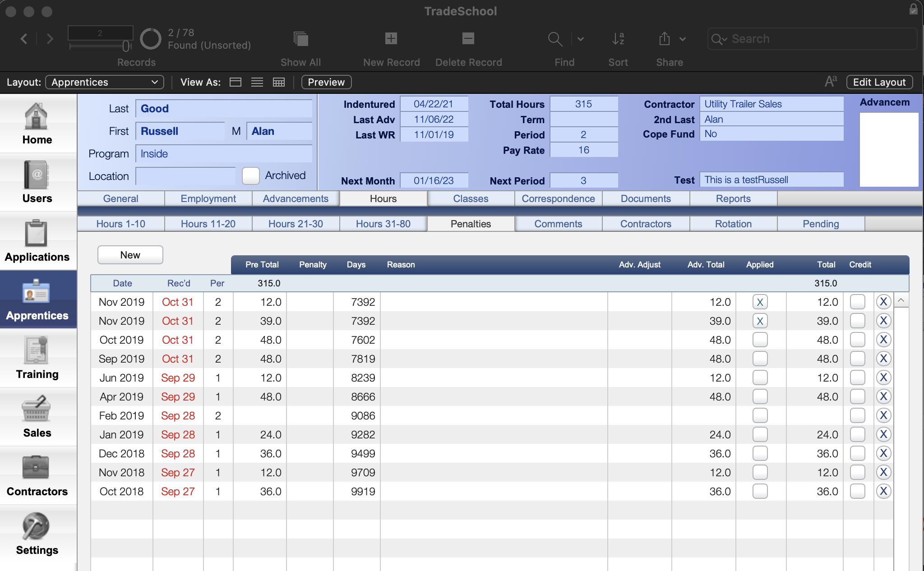Image resolution: width=924 pixels, height=571 pixels.
Task: Select the Apprentices sidebar icon
Action: tap(37, 292)
